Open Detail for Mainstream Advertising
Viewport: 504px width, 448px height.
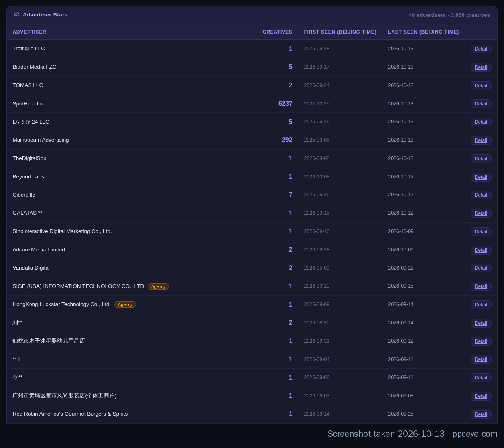(x=481, y=140)
